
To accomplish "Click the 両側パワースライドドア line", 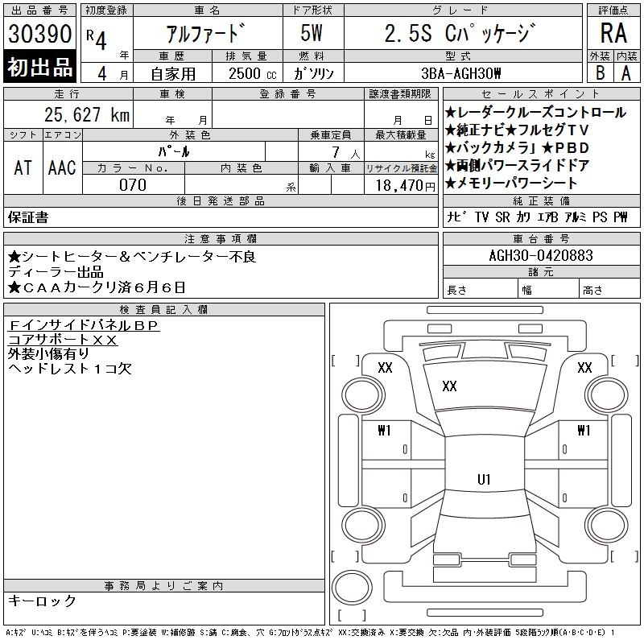I will pyautogui.click(x=517, y=166).
